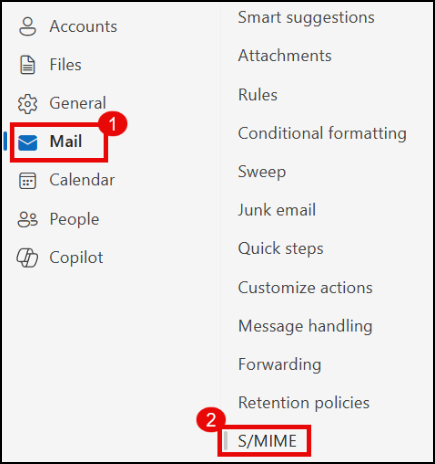Go to Message handling
The image size is (435, 464).
[305, 326]
